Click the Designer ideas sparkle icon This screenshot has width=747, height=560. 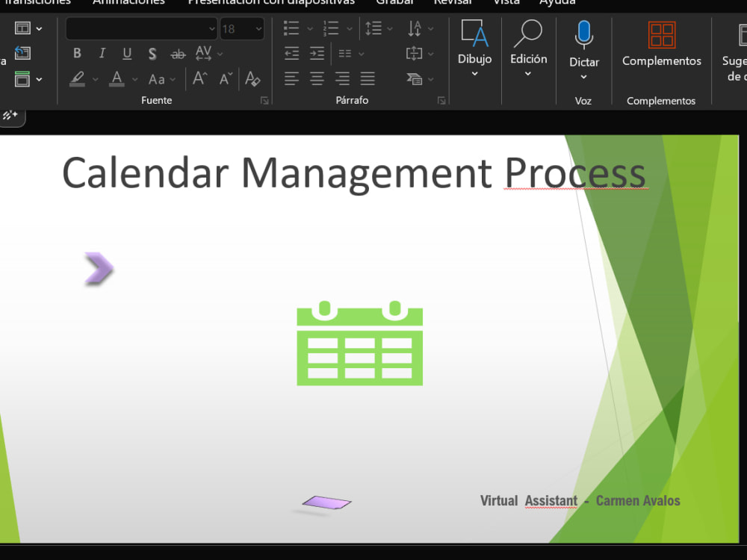pos(10,116)
